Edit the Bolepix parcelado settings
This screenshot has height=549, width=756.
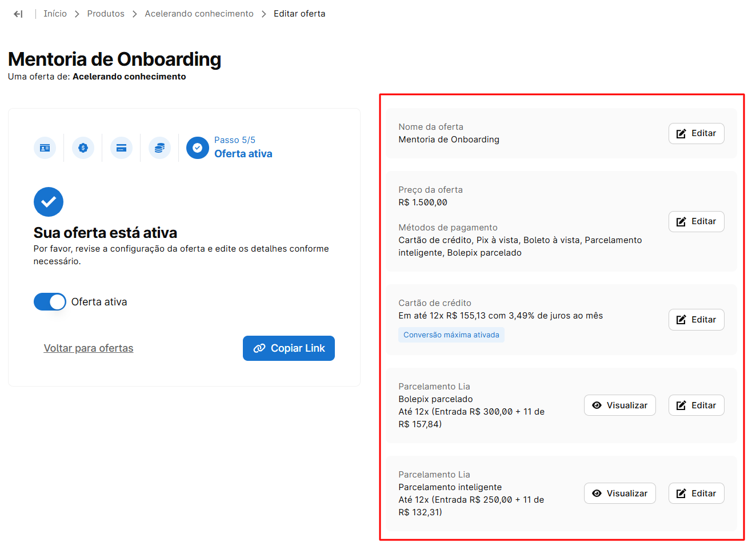coord(696,405)
